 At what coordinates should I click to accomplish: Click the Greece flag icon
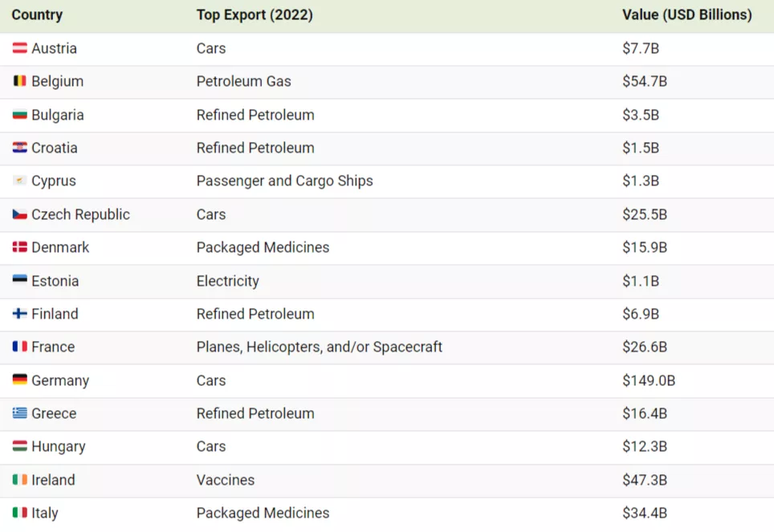(x=20, y=413)
